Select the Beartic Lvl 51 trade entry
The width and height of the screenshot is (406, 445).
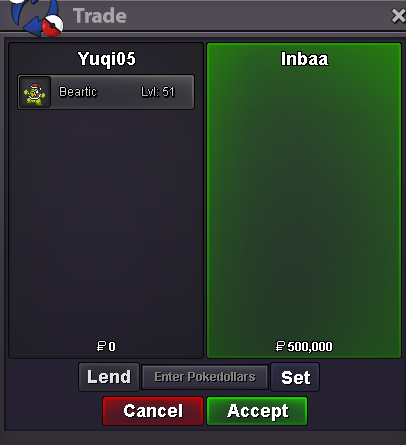pyautogui.click(x=106, y=92)
